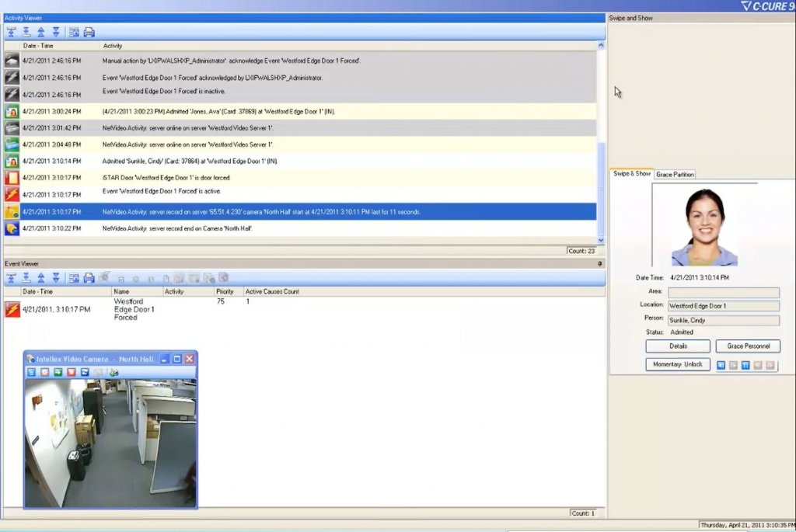Click scroll-to-bottom icon in Event Viewer toolbar
Image resolution: width=796 pixels, height=532 pixels.
tap(26, 278)
